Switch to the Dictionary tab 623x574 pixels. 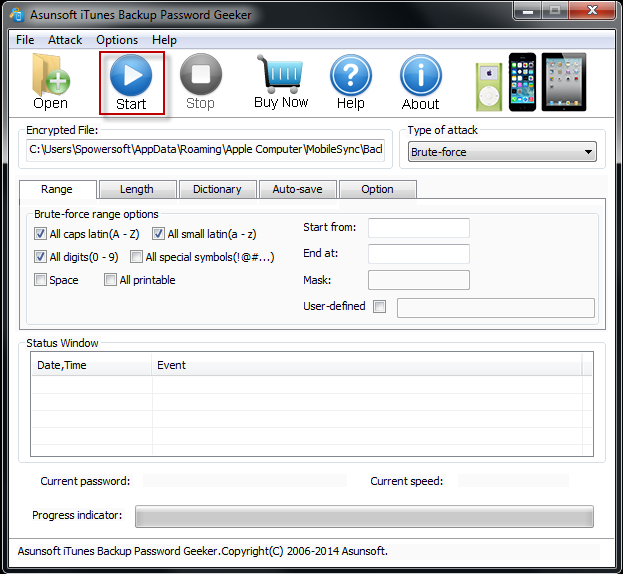pos(217,189)
